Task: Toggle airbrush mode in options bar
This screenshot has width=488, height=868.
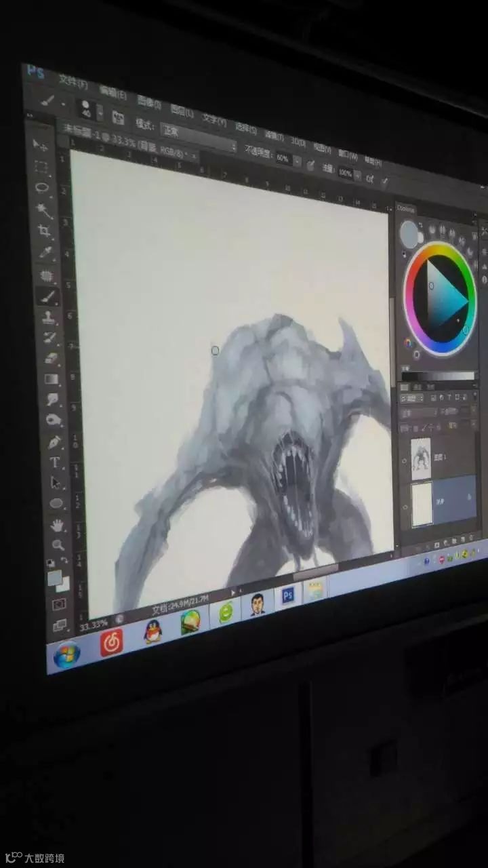Action: 370,178
